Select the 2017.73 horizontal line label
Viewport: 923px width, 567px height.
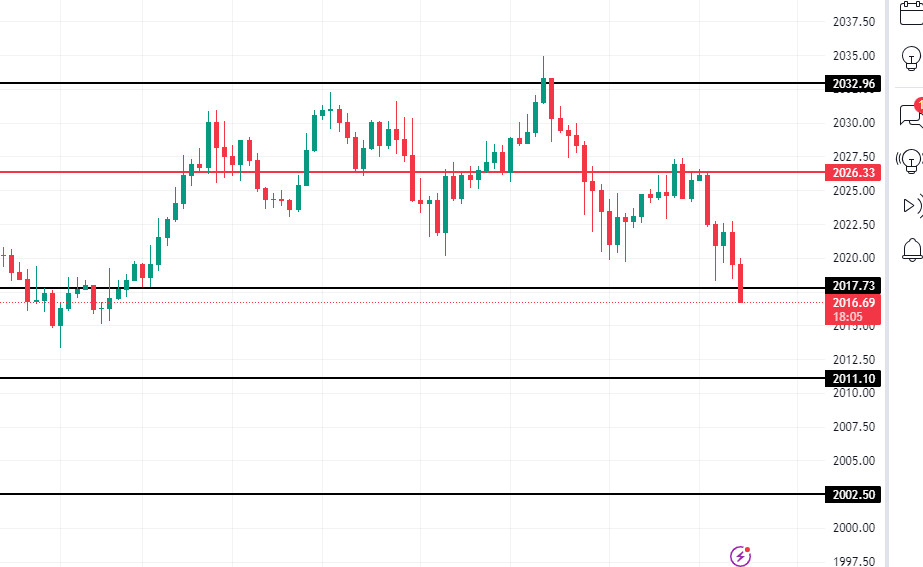(853, 288)
